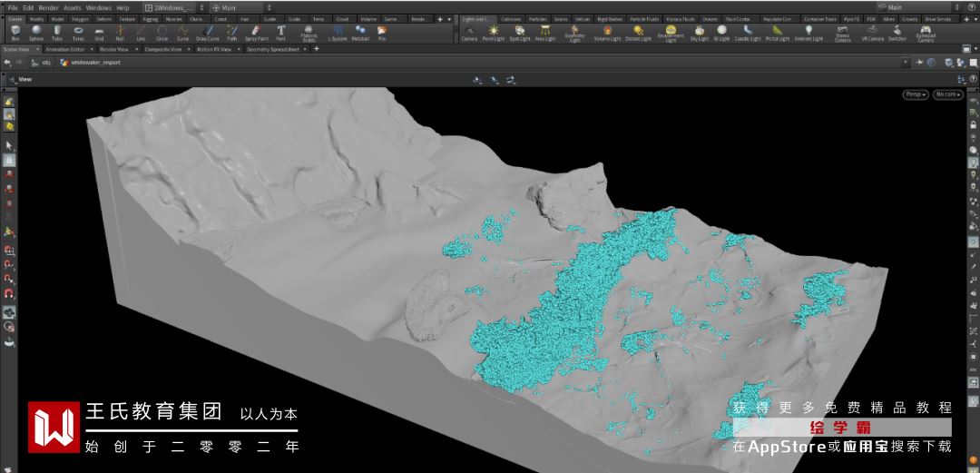Add an Ambient Light
Screen dimensions: 980x473
click(808, 33)
